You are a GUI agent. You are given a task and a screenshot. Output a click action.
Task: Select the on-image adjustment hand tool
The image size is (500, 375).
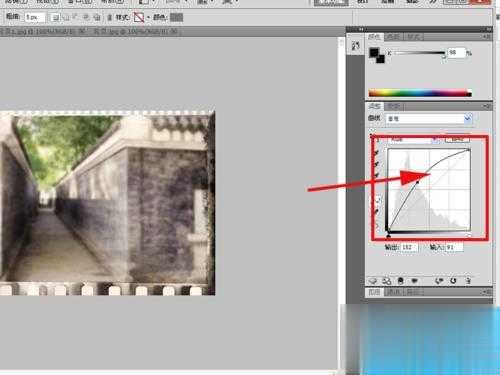[377, 141]
